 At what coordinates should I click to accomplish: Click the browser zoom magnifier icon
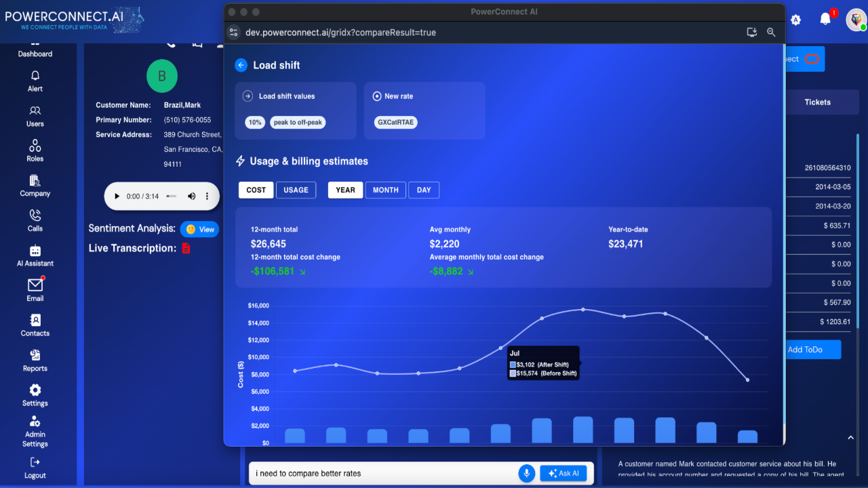771,33
